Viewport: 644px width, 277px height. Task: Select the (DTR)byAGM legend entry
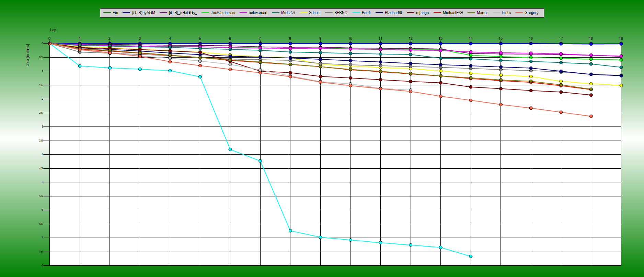[139, 13]
